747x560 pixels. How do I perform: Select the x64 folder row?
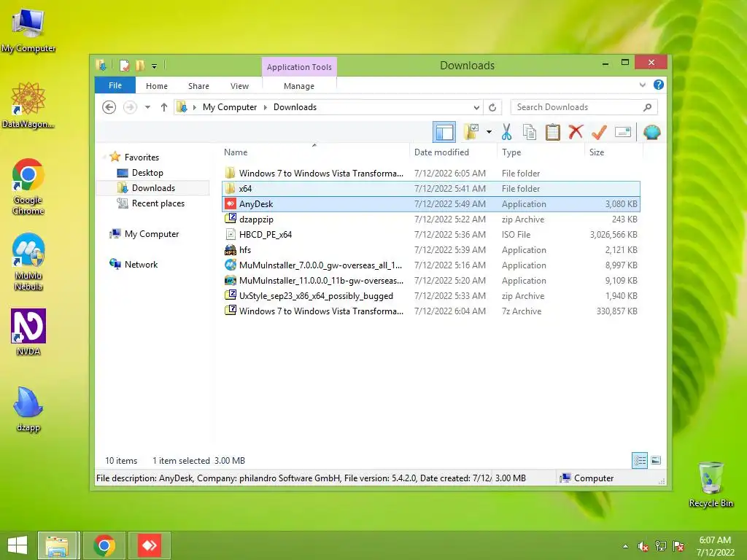[x=430, y=189]
